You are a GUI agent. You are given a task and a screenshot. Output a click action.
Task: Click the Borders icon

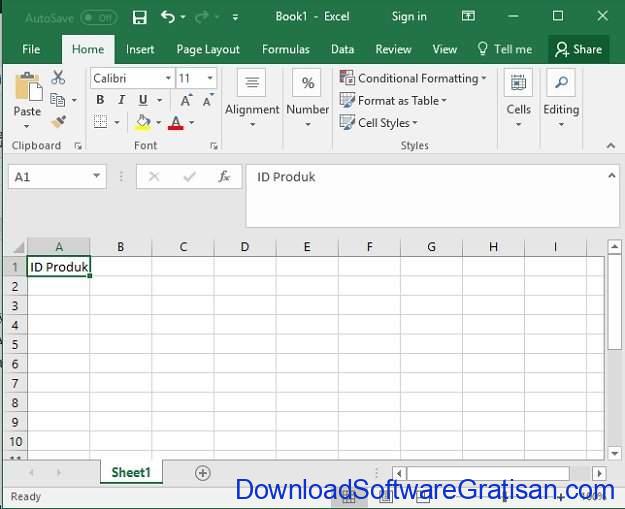[100, 122]
